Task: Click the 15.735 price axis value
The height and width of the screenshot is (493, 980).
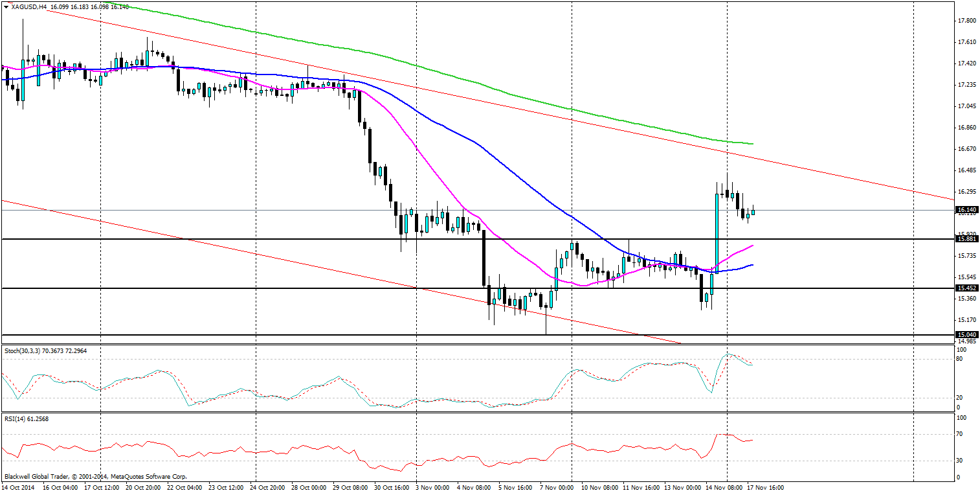Action: 966,256
